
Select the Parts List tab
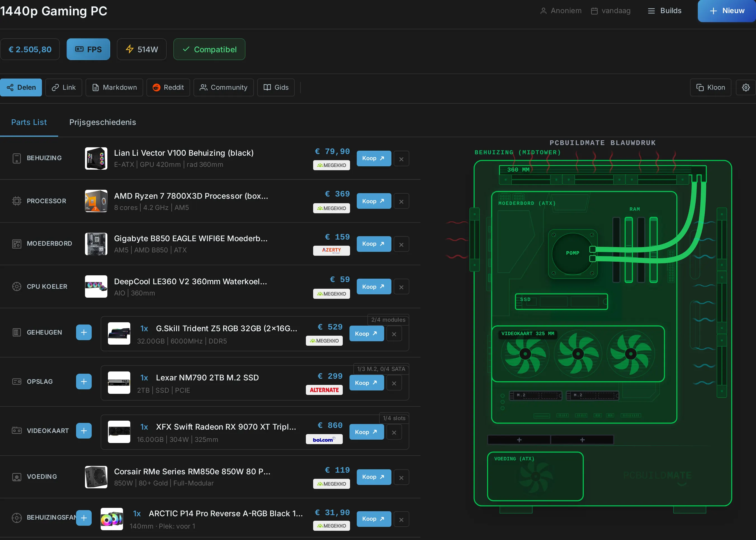[29, 122]
